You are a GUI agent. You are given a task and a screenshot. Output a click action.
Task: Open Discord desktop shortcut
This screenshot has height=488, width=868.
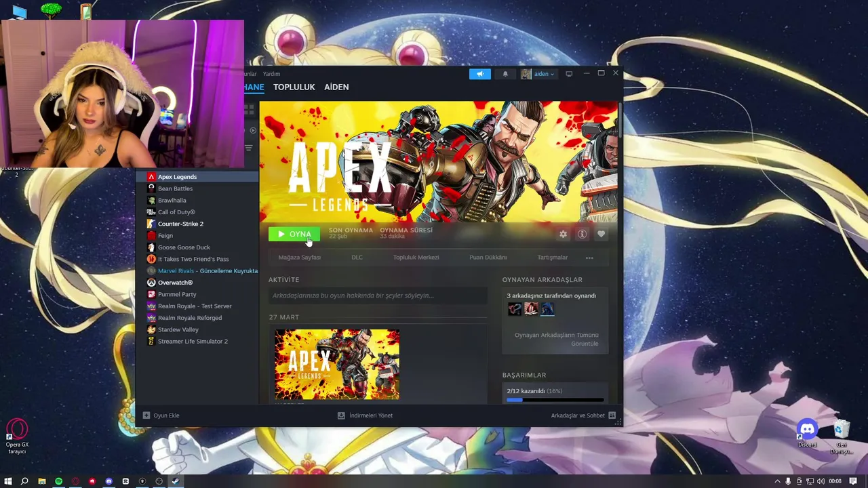(807, 434)
